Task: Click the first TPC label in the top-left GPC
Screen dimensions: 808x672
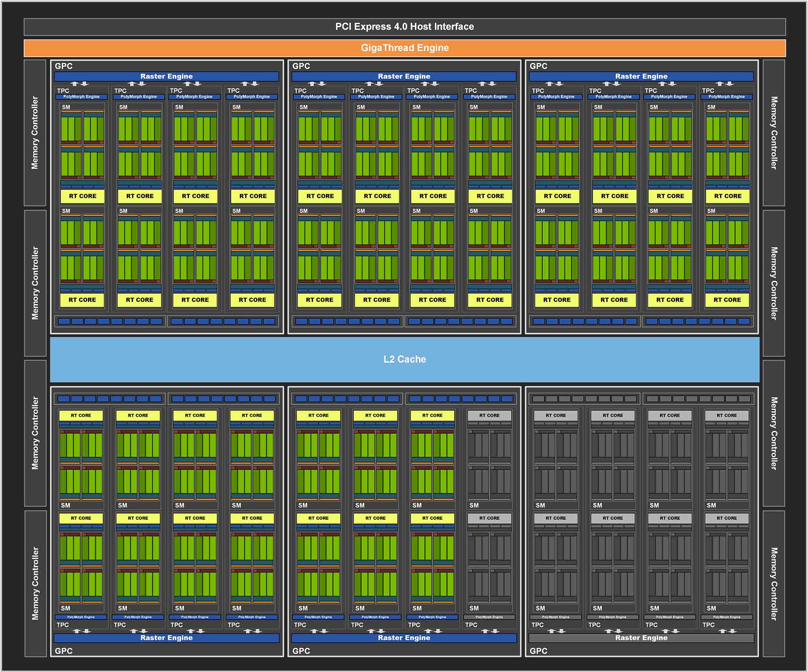Action: click(x=63, y=91)
